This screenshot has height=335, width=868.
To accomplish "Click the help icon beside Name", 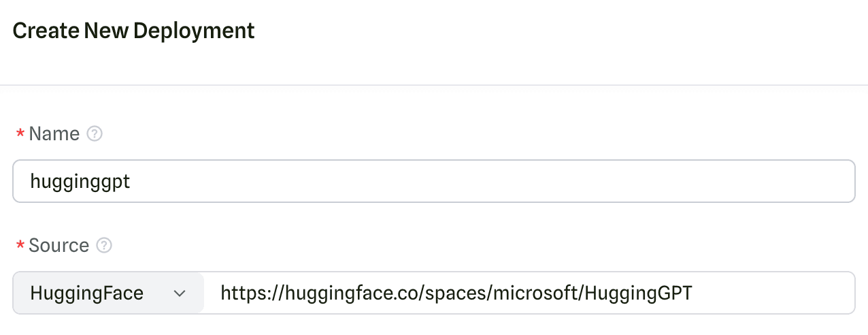I will (x=95, y=134).
